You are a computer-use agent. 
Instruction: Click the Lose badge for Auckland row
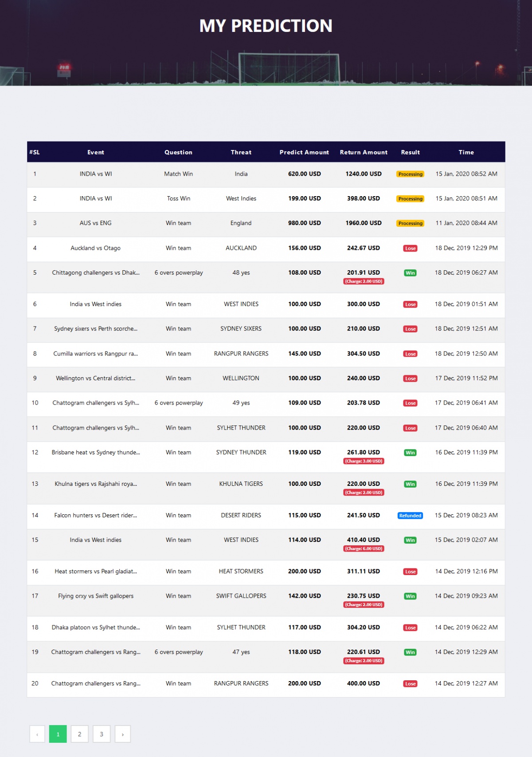point(410,248)
